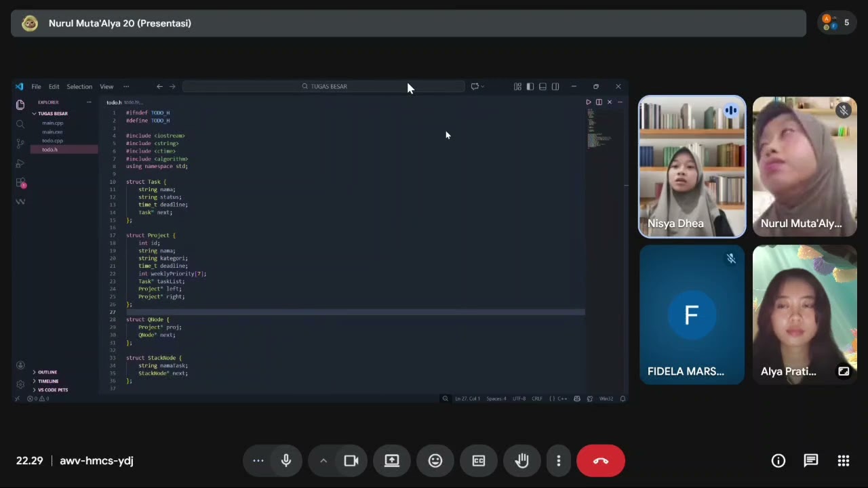Send a reaction with emoji button
868x488 pixels.
435,461
